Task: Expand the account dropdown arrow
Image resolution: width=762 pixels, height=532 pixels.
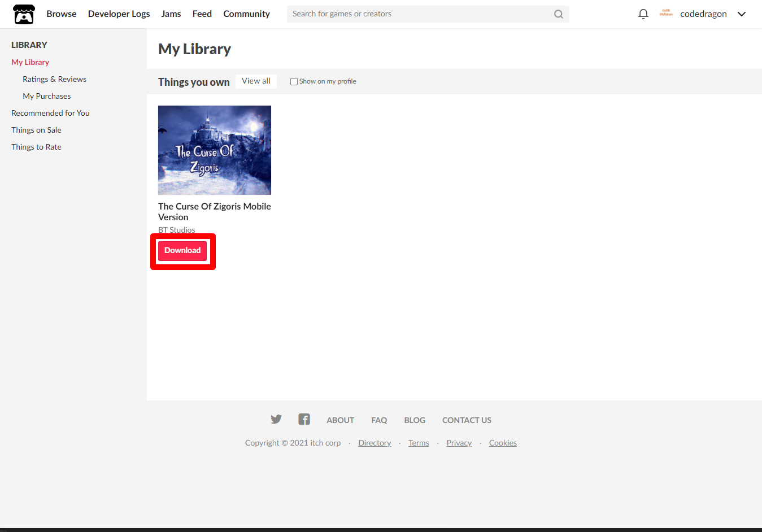Action: coord(742,14)
